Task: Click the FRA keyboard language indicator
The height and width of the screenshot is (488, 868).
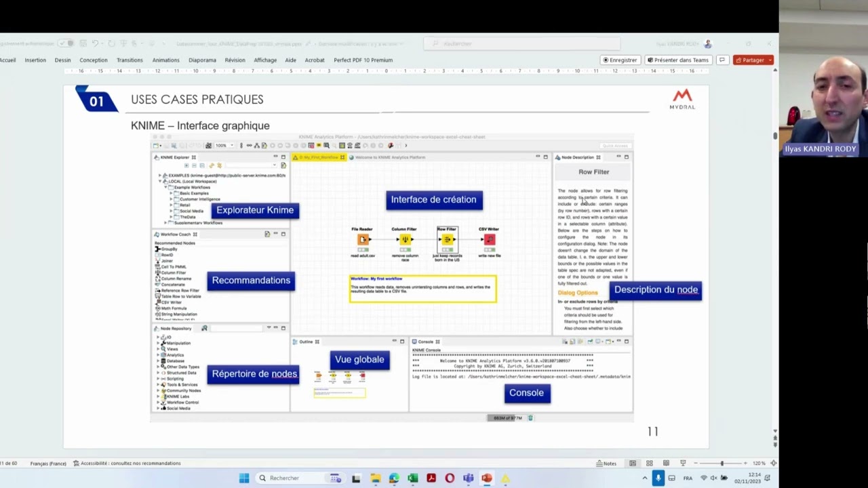Action: (688, 478)
